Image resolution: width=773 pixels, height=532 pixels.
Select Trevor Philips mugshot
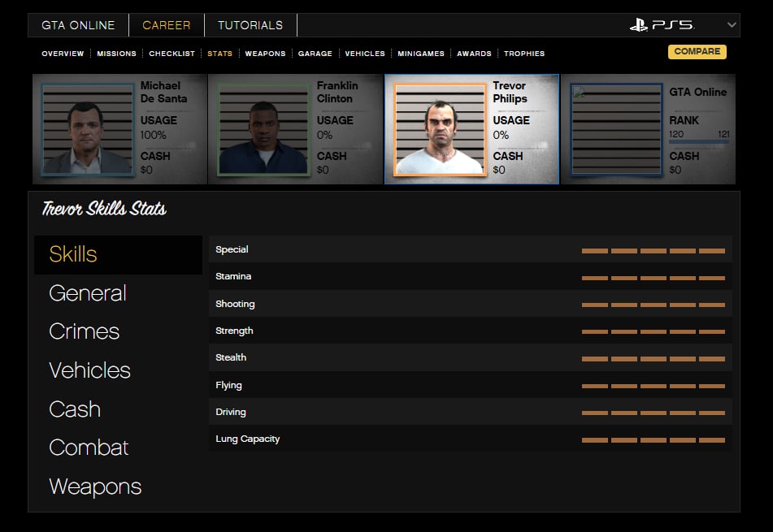(440, 130)
